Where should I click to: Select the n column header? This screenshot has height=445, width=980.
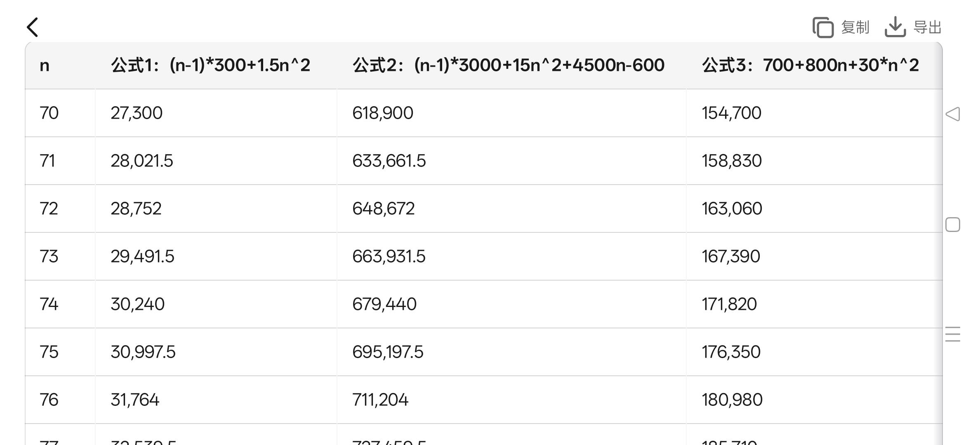45,66
